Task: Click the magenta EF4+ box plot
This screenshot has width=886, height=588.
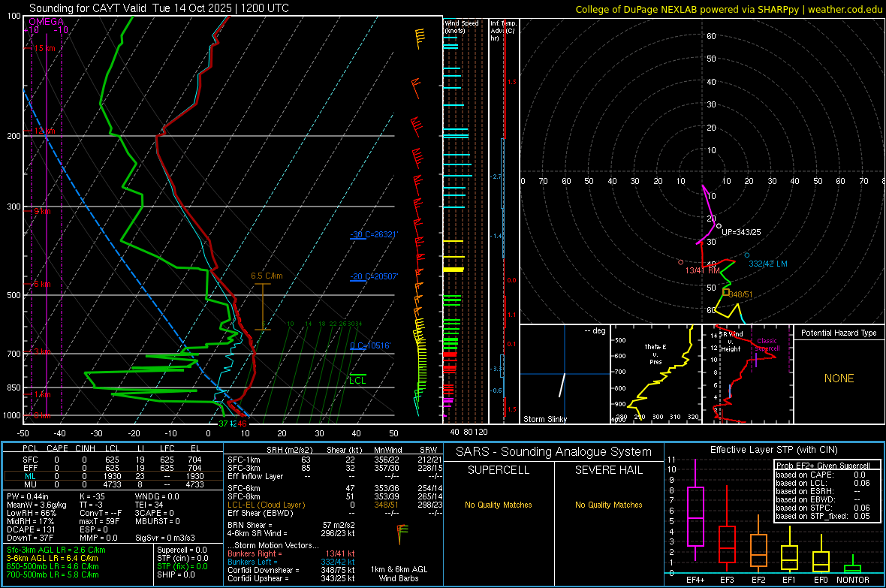Action: pos(695,510)
